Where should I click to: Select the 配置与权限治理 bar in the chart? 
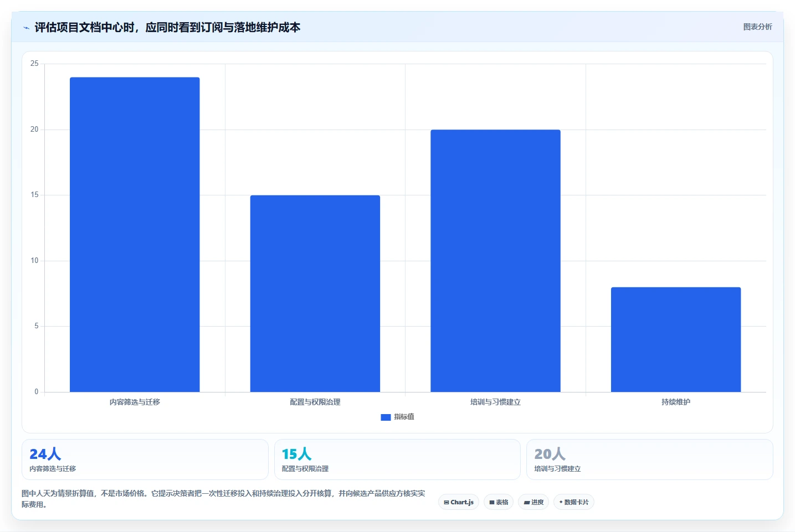(x=315, y=293)
